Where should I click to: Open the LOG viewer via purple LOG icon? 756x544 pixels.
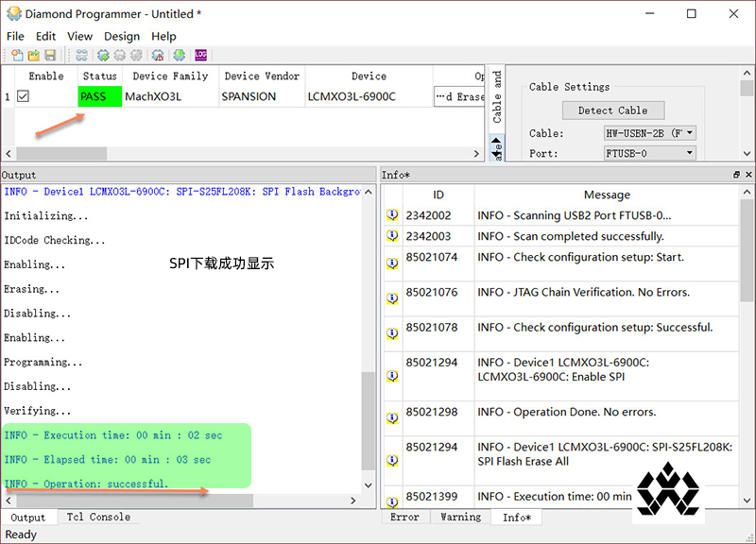click(199, 55)
